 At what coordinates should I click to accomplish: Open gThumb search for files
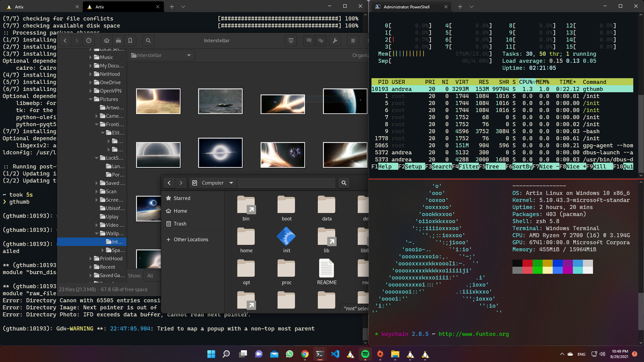[148, 41]
